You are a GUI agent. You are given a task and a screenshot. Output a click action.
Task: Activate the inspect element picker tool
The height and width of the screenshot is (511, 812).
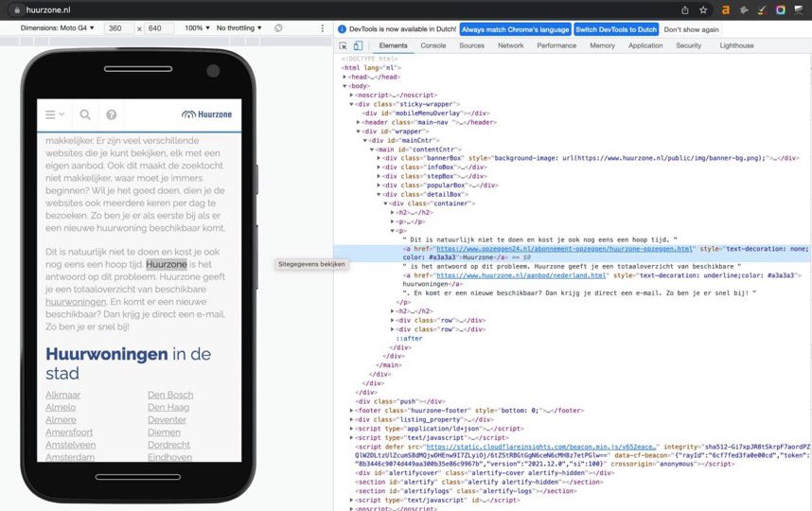point(343,45)
